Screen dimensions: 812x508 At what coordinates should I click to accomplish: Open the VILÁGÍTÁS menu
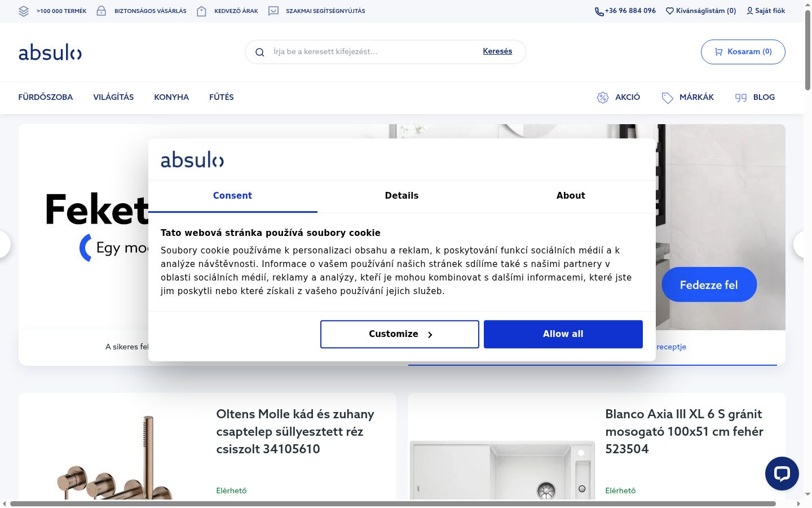[x=113, y=97]
